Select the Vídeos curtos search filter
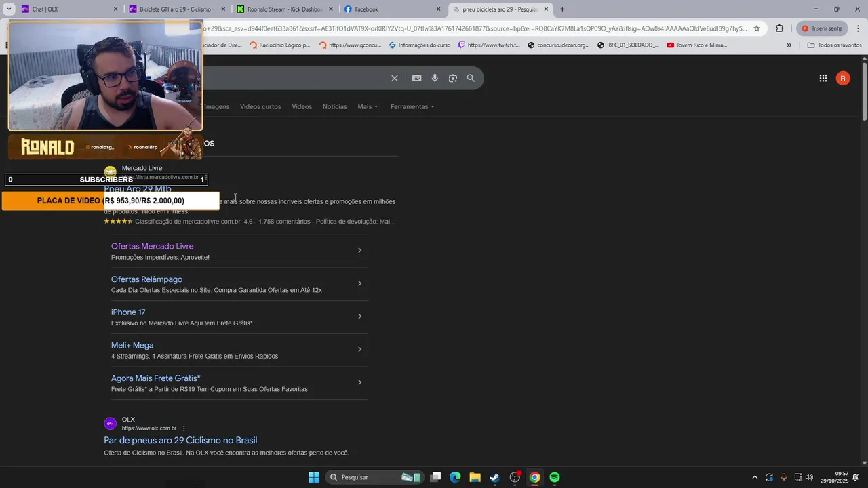Screen dimensions: 868x488 click(x=260, y=106)
